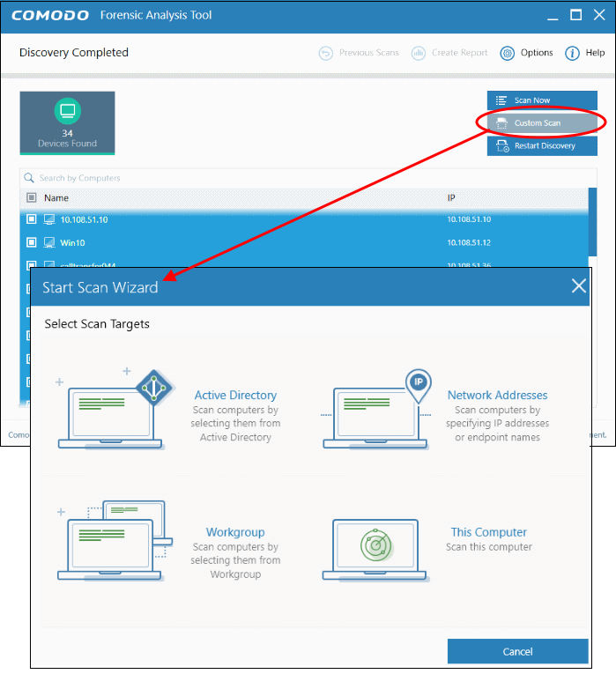The image size is (616, 674).
Task: Open Previous Scans
Action: coord(359,53)
